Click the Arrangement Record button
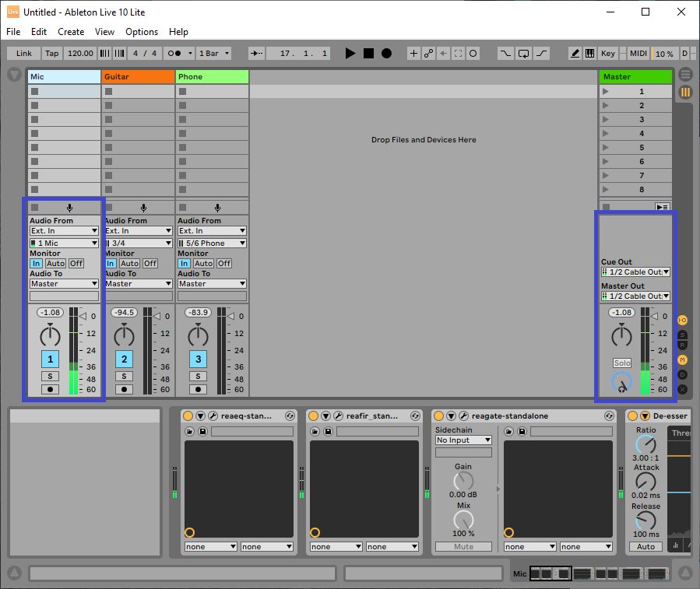 point(387,54)
